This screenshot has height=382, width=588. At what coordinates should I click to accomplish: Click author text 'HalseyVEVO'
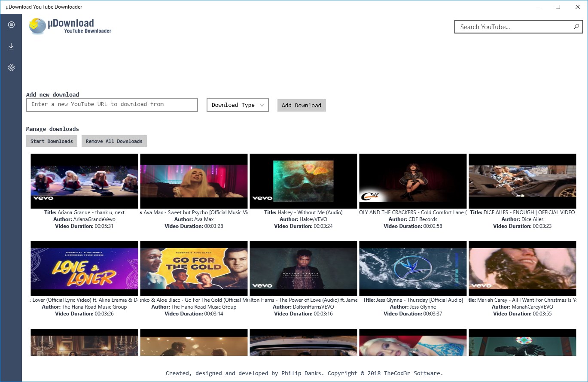click(313, 219)
